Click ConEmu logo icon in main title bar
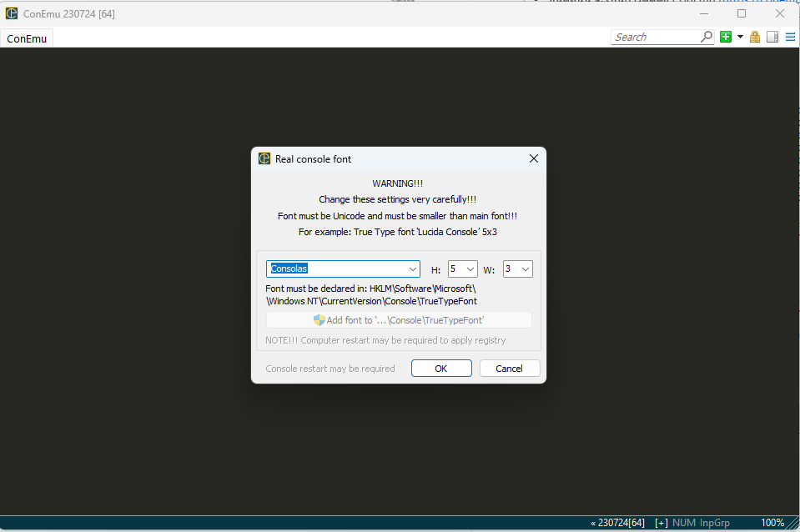Screen dimensions: 800x532 [12, 13]
